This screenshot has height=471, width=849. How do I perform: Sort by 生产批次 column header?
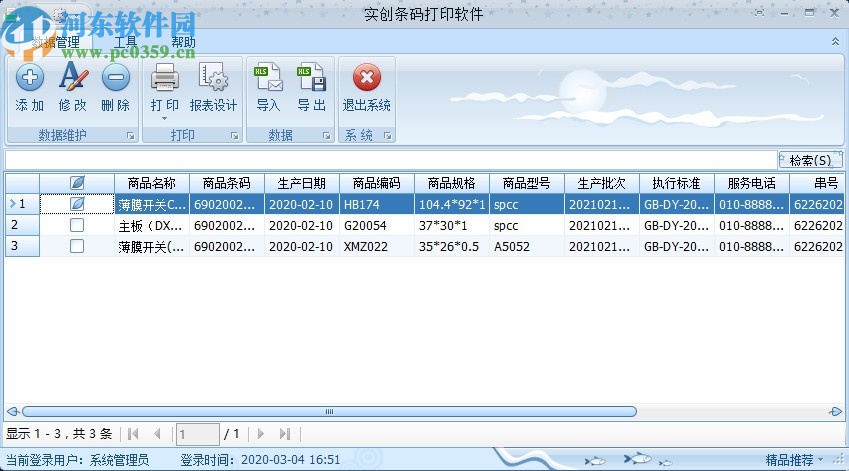pos(602,183)
